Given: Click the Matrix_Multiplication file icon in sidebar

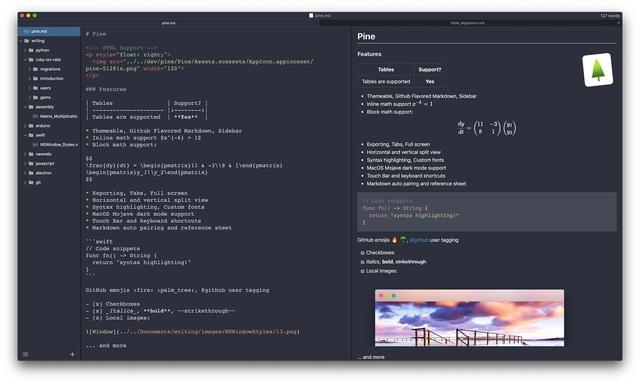Looking at the screenshot, I should tap(36, 116).
